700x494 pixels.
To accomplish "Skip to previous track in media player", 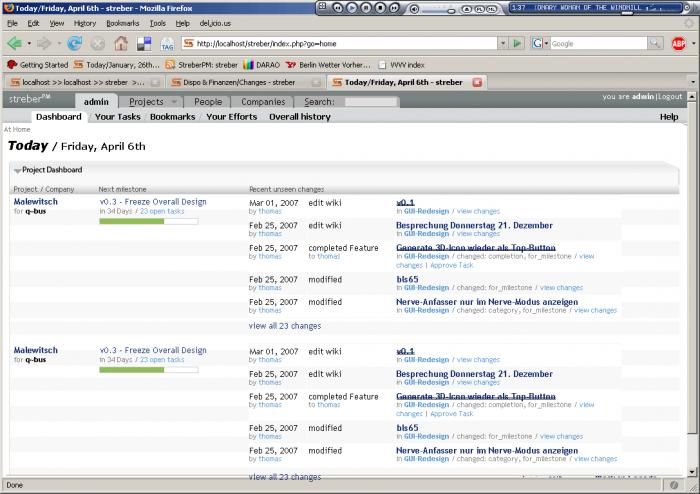I will click(x=338, y=8).
